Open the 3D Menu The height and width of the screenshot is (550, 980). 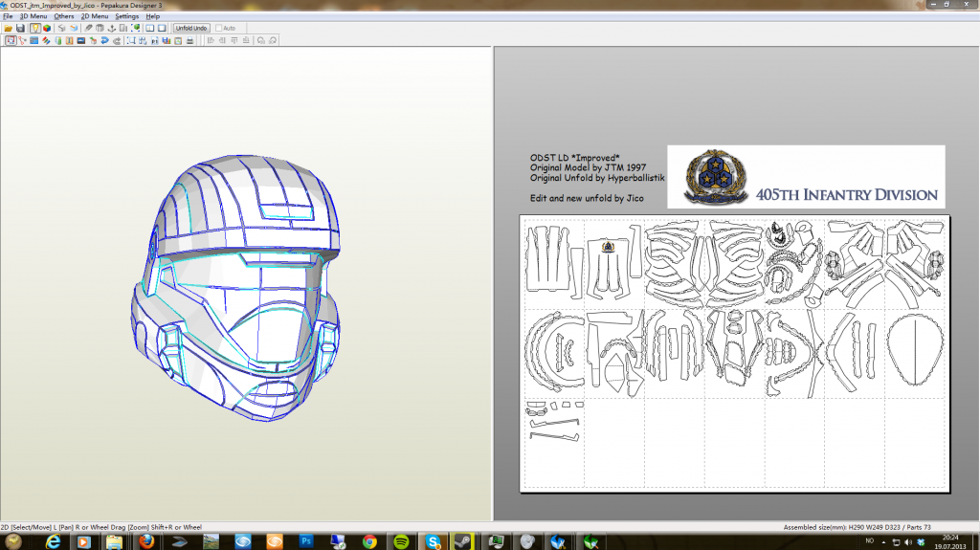[x=33, y=16]
